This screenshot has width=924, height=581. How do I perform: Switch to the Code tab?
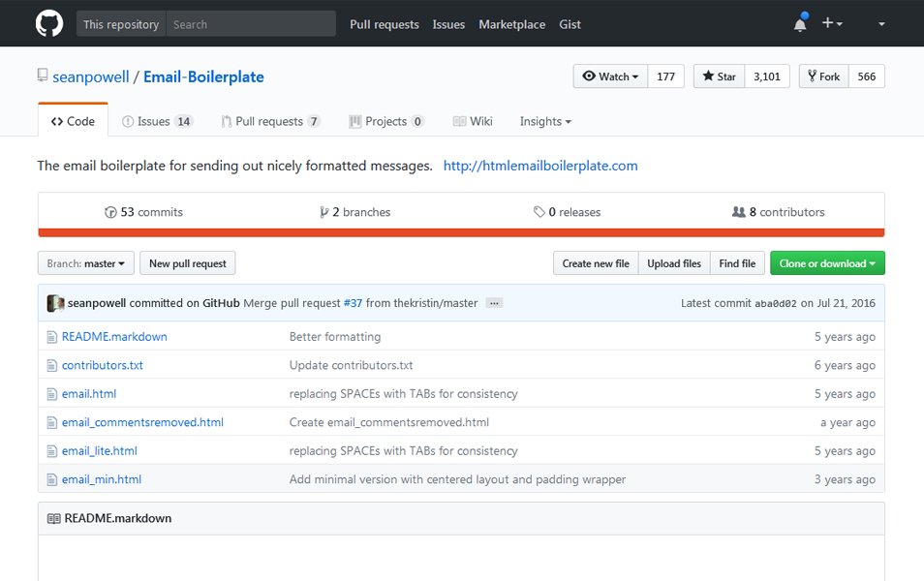coord(73,121)
